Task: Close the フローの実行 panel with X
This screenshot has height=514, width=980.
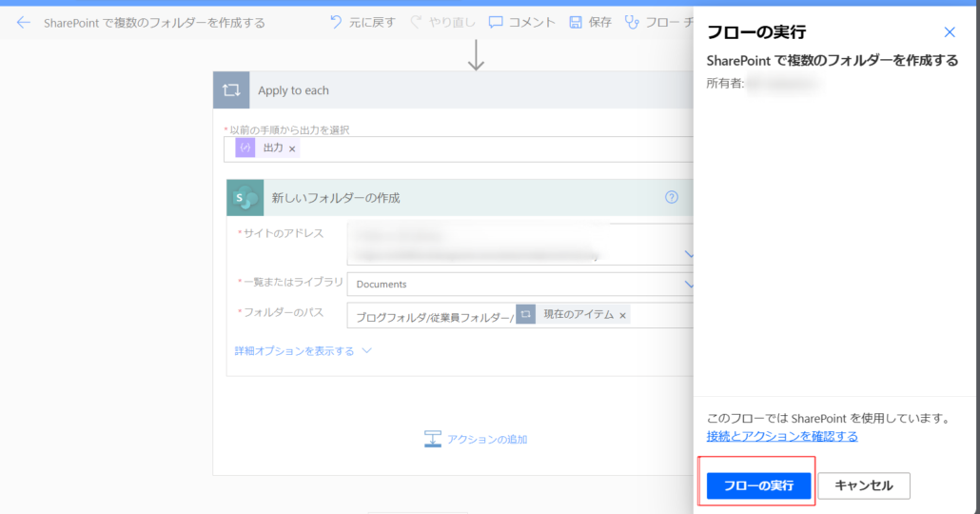Action: [950, 32]
